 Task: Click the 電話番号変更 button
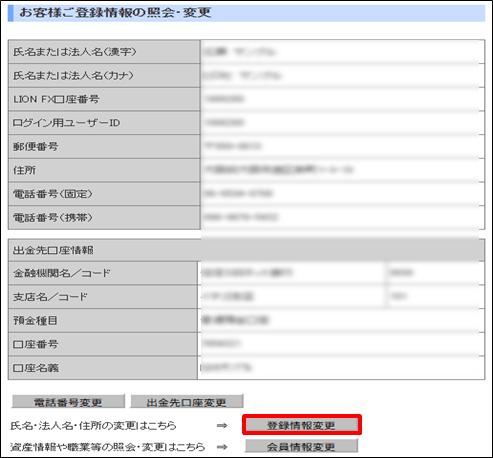(x=68, y=402)
